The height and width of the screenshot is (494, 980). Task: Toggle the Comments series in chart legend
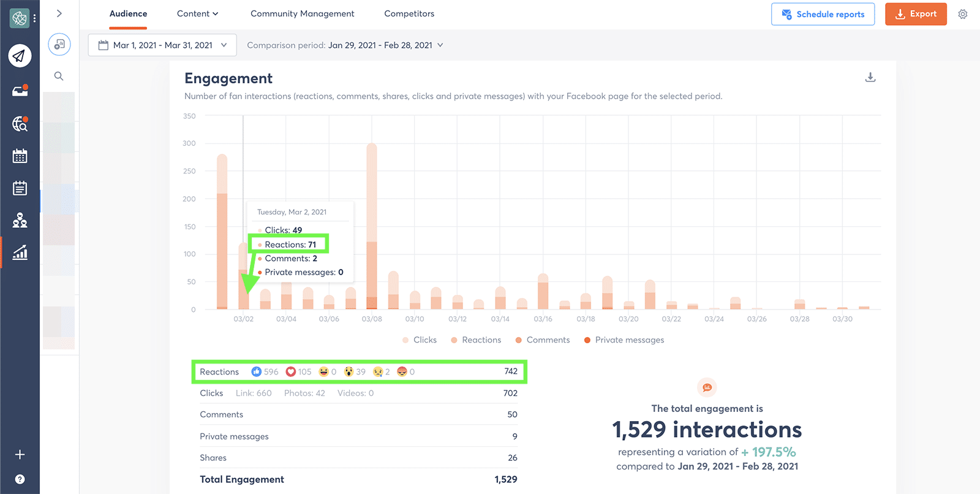coord(543,340)
